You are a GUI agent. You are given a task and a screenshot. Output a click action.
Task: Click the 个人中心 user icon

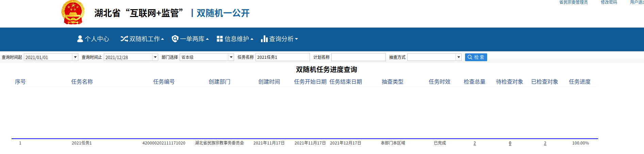tap(80, 39)
